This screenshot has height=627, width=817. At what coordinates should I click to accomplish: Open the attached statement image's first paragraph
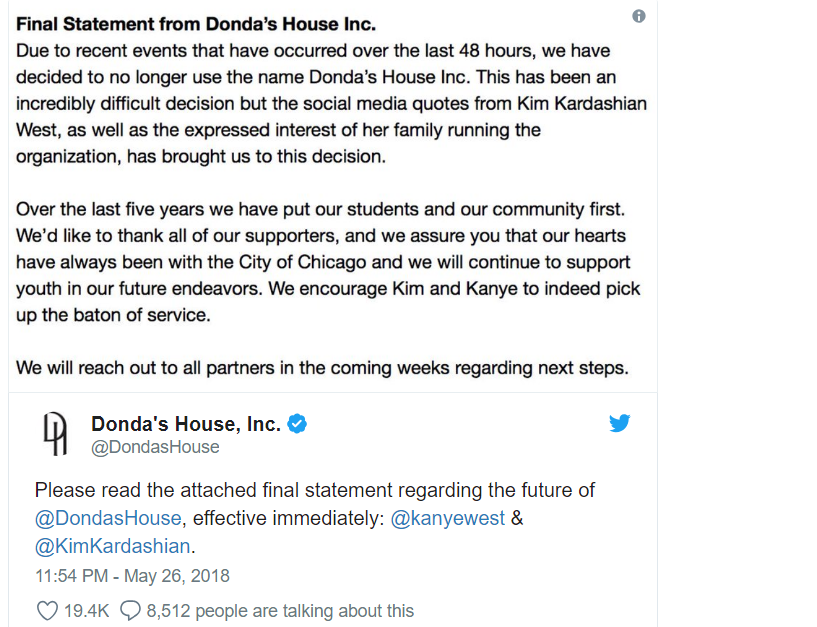coord(331,103)
